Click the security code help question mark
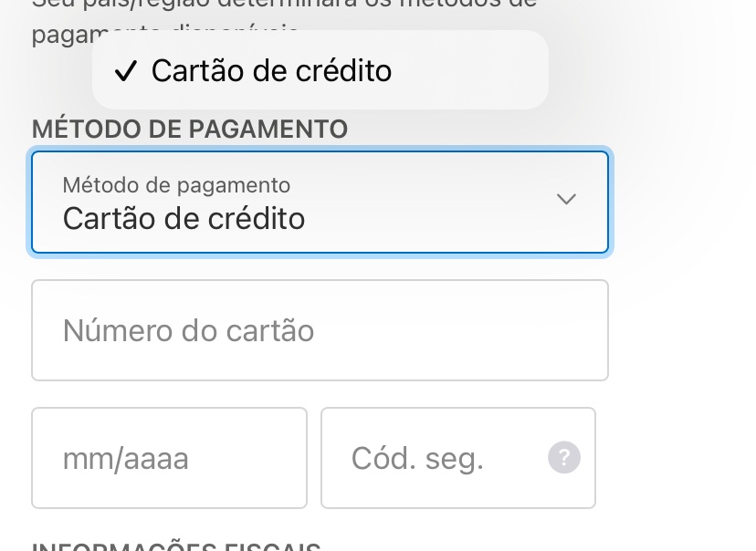Image resolution: width=756 pixels, height=551 pixels. click(x=564, y=457)
